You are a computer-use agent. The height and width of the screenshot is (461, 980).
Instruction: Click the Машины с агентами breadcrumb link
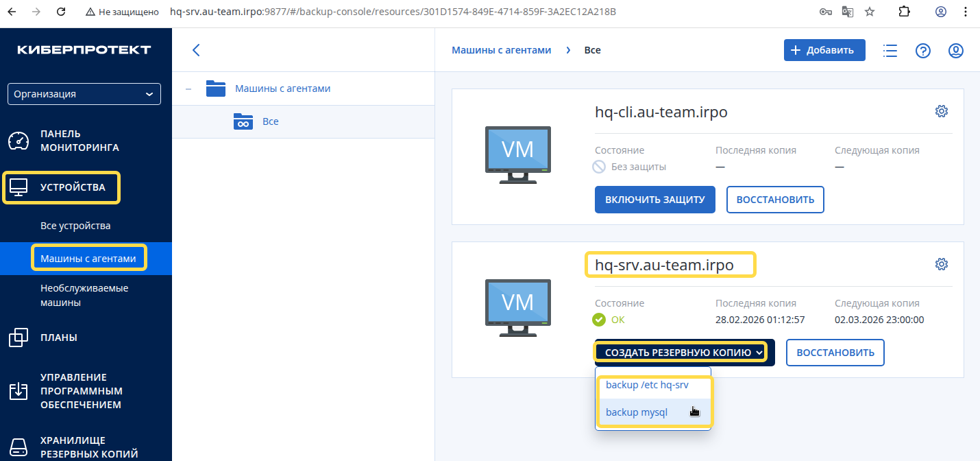502,50
